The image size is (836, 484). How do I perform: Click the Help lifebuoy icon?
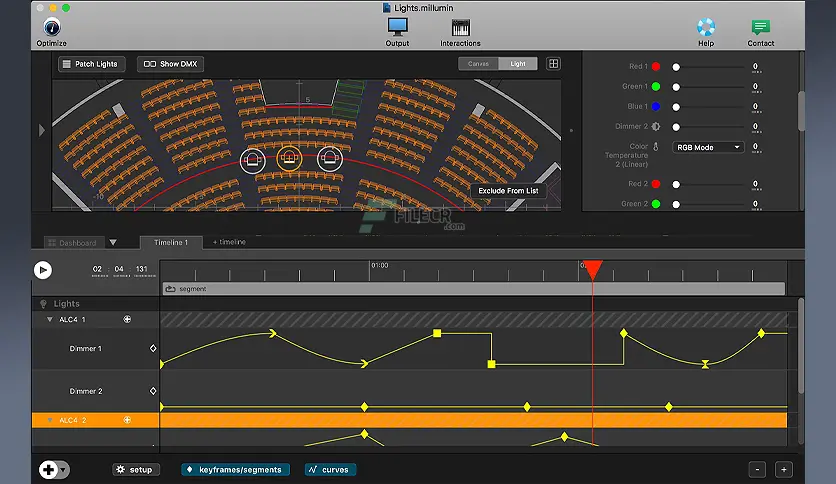[706, 27]
